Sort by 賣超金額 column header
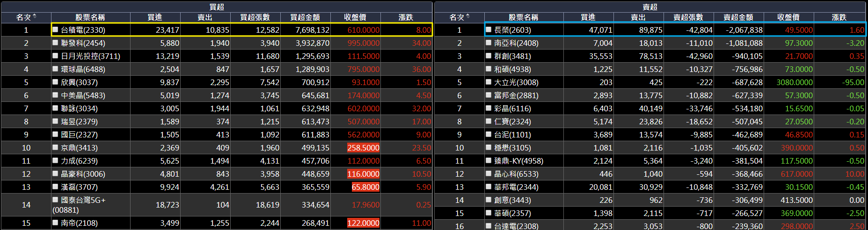The width and height of the screenshot is (868, 230). (x=738, y=17)
